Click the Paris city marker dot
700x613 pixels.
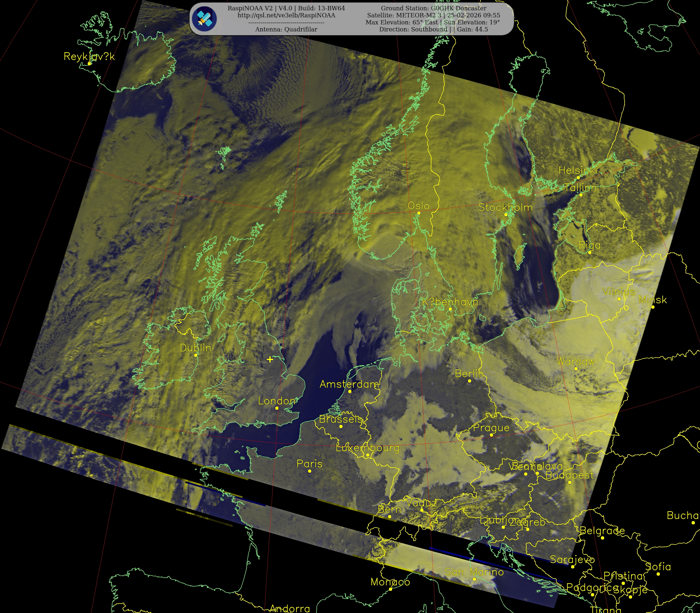click(310, 471)
